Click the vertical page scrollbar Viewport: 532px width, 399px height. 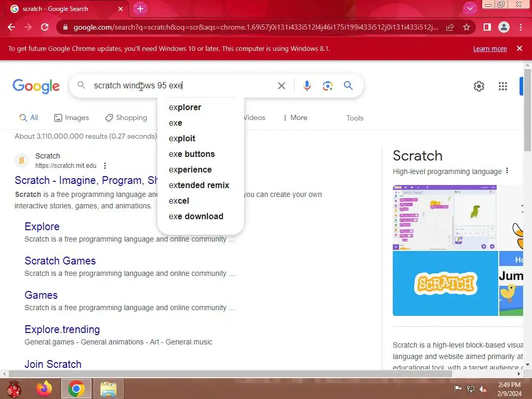pyautogui.click(x=527, y=109)
